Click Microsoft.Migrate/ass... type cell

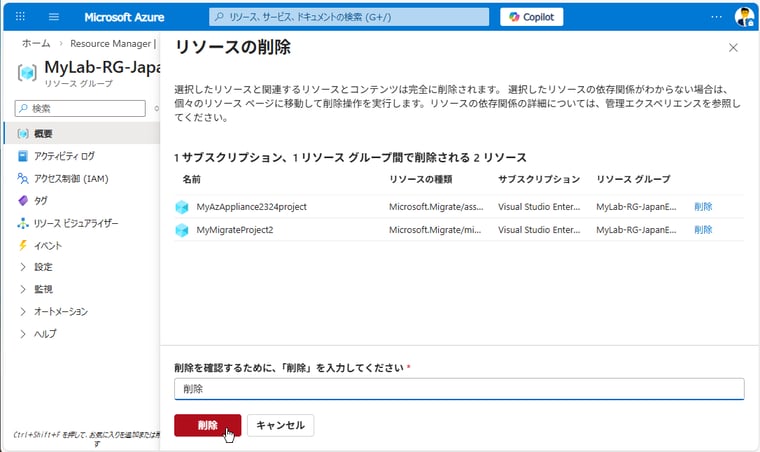436,207
